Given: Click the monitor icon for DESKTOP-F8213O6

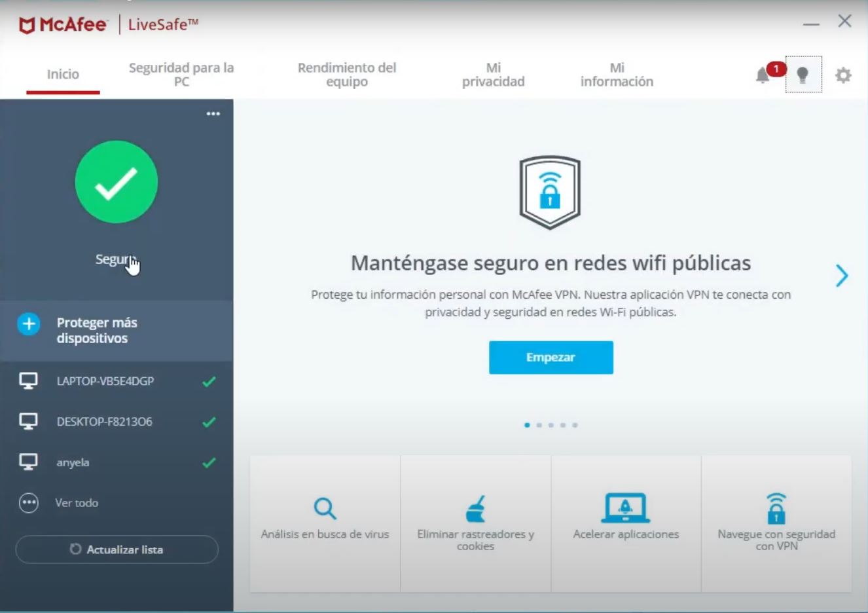Looking at the screenshot, I should [28, 422].
